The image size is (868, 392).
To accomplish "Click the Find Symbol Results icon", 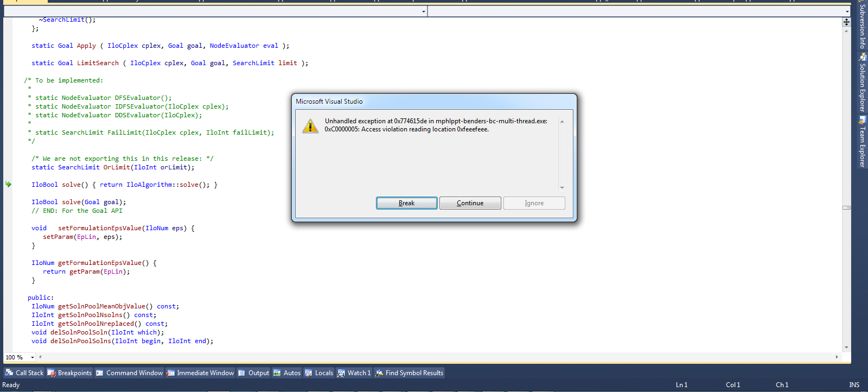I will (x=379, y=373).
